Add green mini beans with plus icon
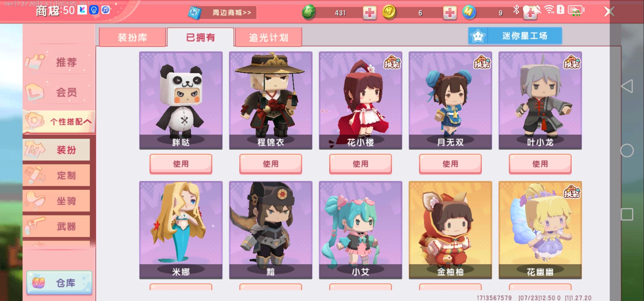644x301 pixels. click(x=370, y=13)
